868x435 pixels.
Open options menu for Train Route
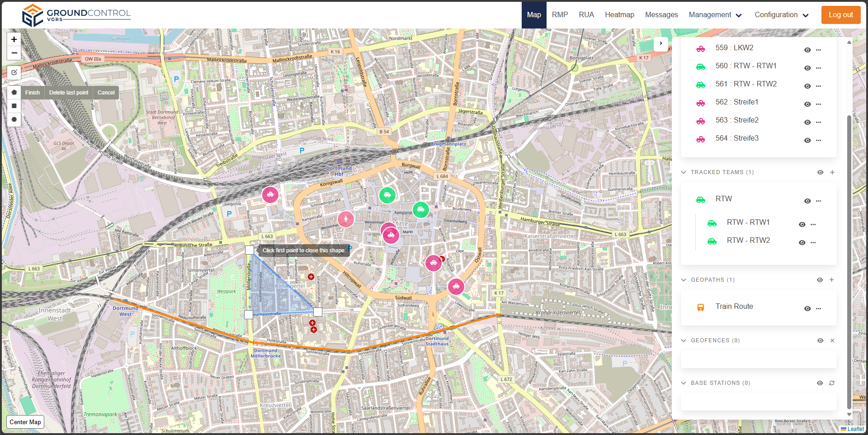[x=819, y=308]
